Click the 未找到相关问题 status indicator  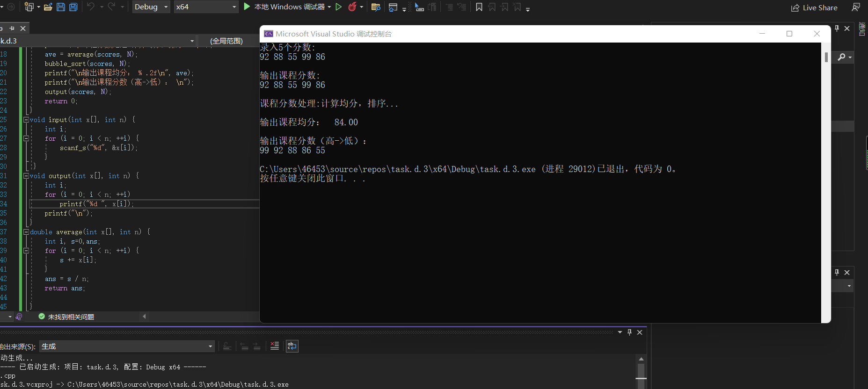coord(66,317)
